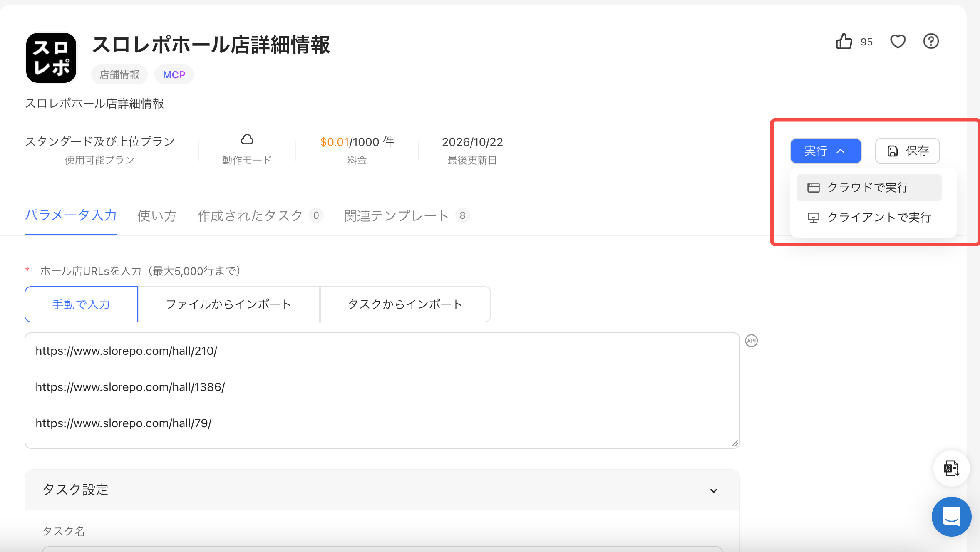Click the 95 likes count
The height and width of the screenshot is (552, 980).
(x=866, y=42)
